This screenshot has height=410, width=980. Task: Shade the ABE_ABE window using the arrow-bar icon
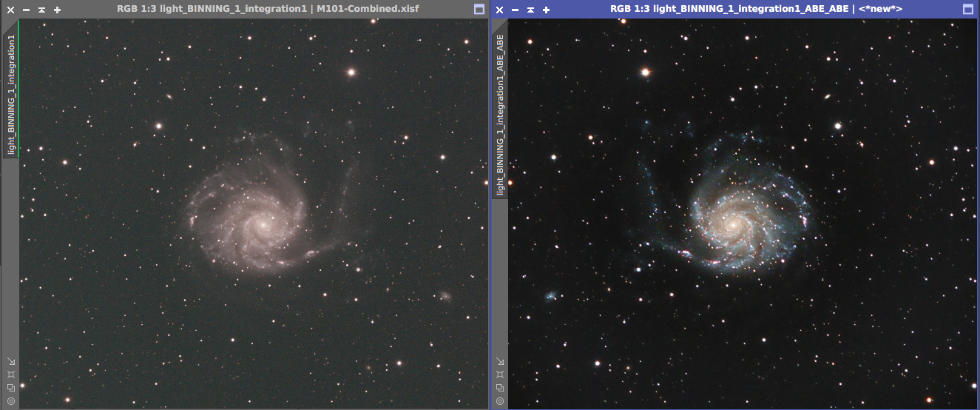pyautogui.click(x=530, y=10)
